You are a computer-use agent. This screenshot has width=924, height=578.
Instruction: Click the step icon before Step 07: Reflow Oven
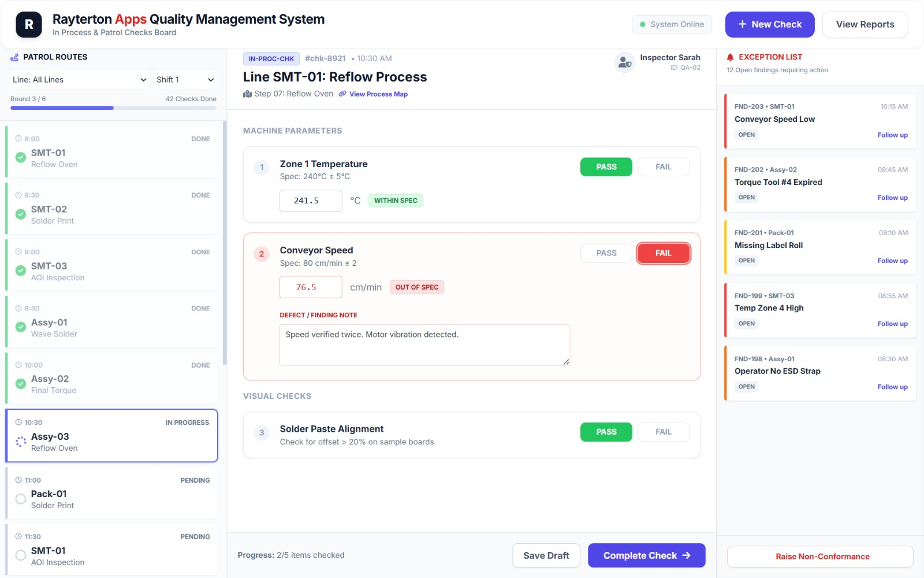pos(247,94)
